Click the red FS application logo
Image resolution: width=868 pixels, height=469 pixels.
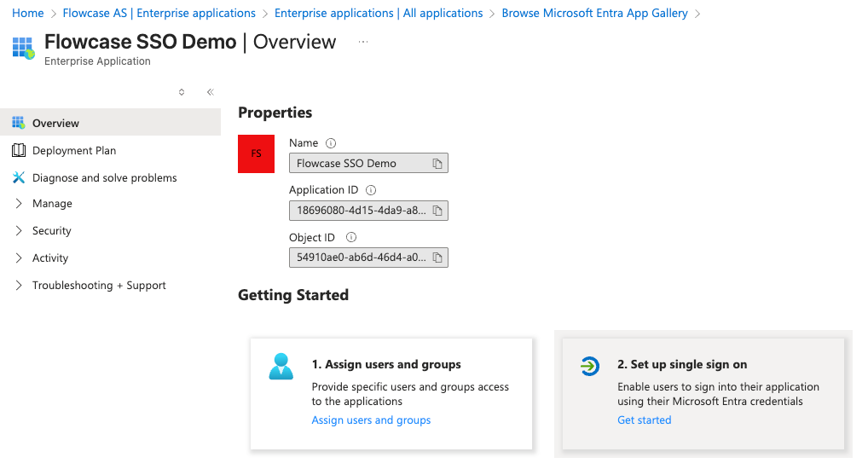257,153
